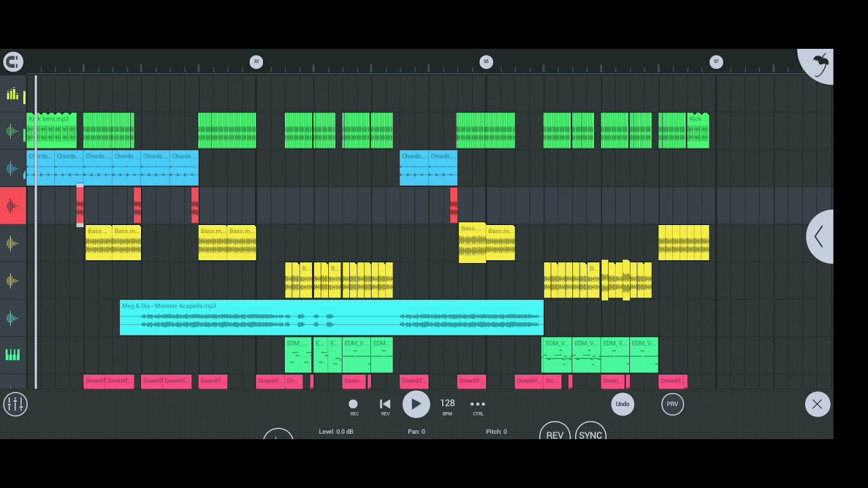This screenshot has height=488, width=868.
Task: Adjust the Pitch: 0 readout
Action: click(496, 432)
